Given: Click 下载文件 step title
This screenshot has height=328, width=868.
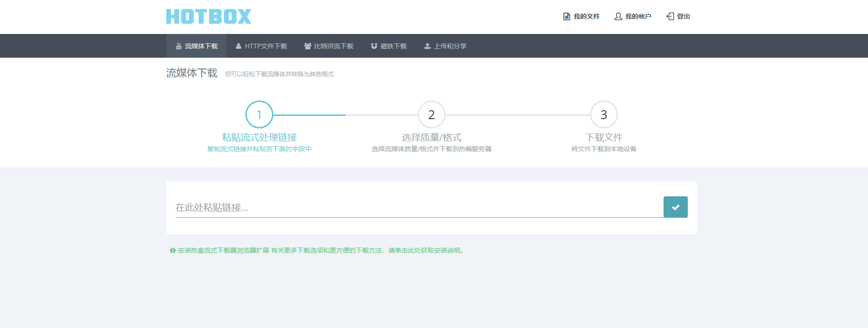Looking at the screenshot, I should [604, 137].
